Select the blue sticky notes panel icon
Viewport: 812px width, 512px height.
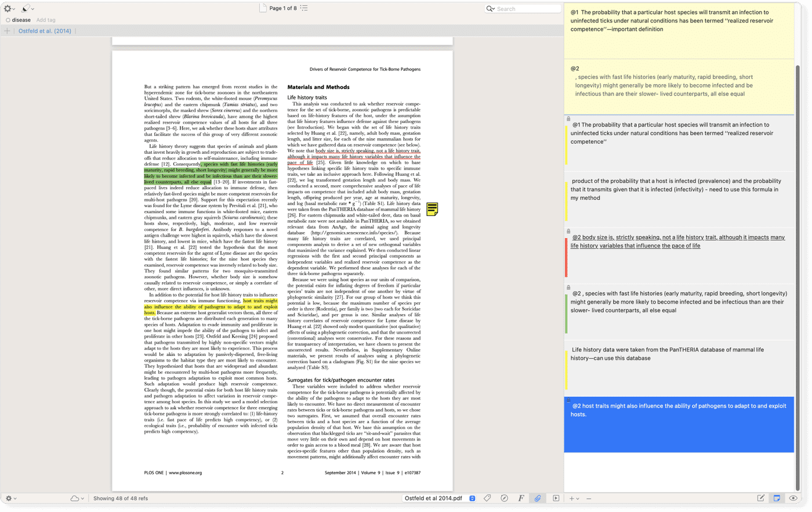tap(777, 498)
